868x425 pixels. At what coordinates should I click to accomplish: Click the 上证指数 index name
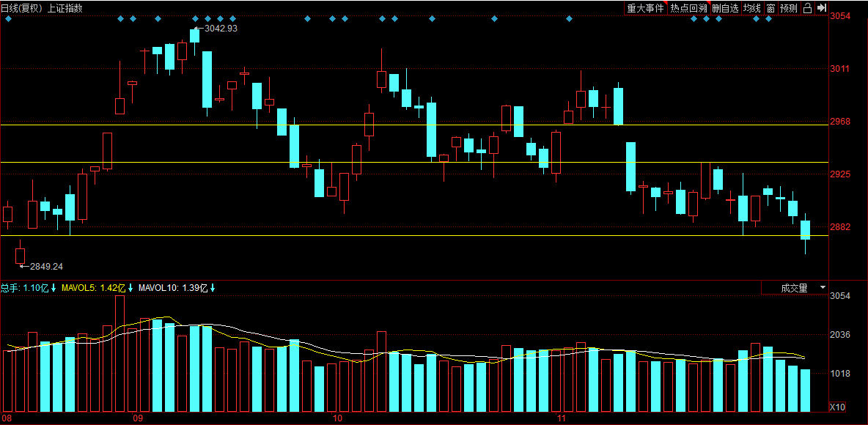65,8
